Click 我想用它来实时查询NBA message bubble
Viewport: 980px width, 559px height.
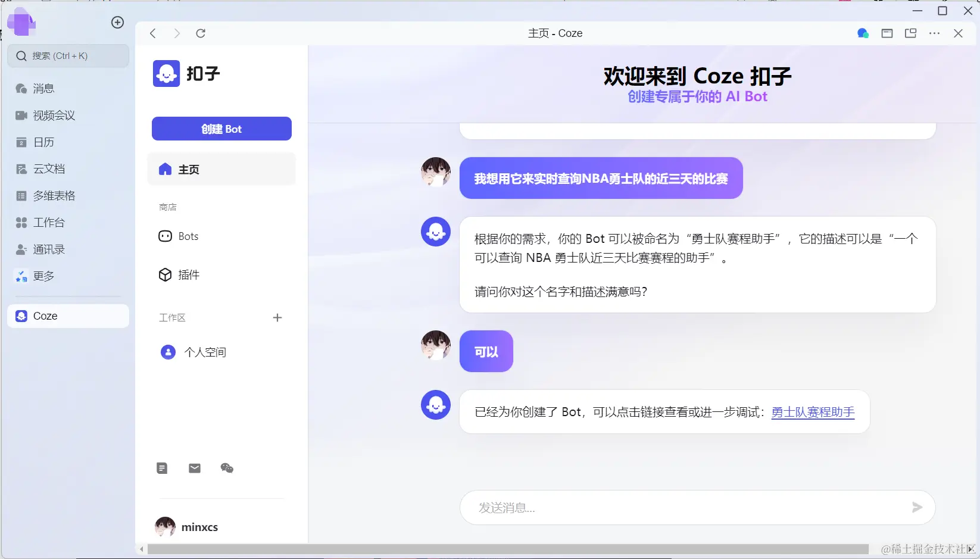601,178
